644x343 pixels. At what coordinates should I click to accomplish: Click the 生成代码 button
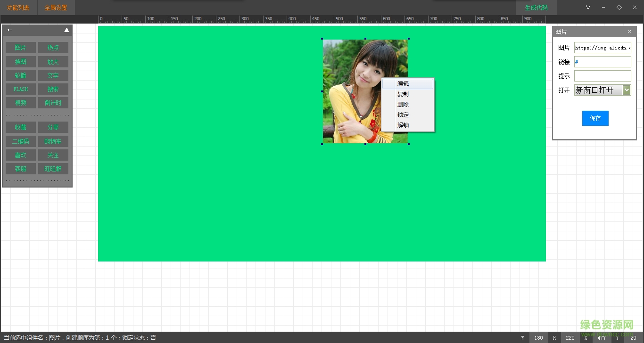(x=536, y=8)
